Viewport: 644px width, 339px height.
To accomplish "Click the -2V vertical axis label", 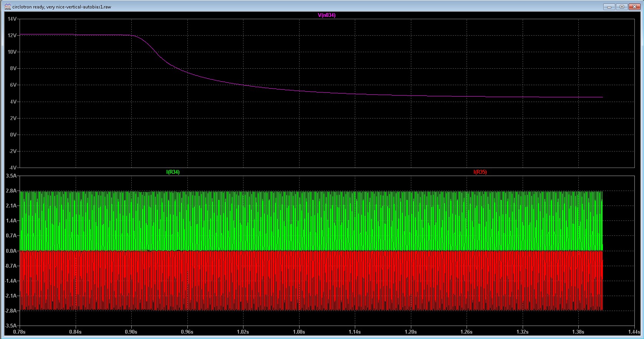I will tap(13, 151).
